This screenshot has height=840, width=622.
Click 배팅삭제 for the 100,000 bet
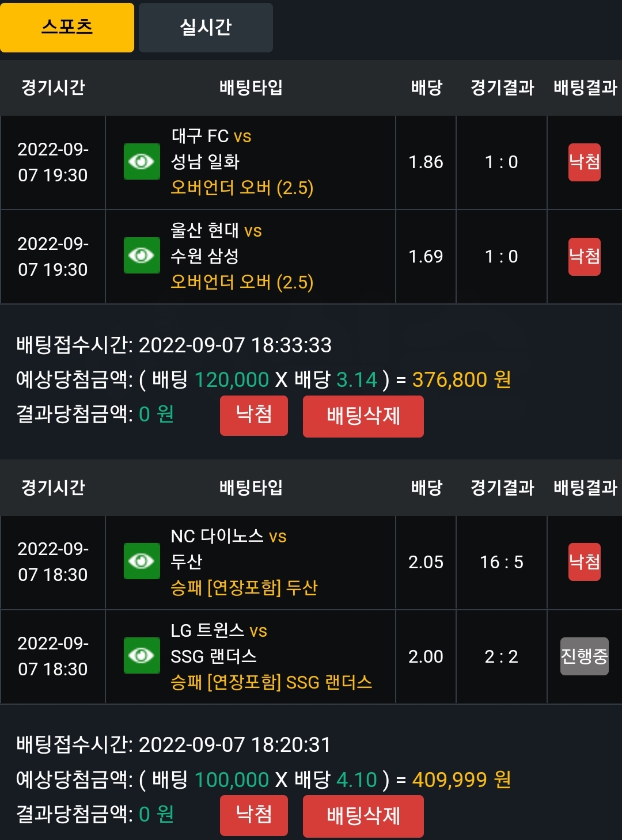[x=363, y=816]
